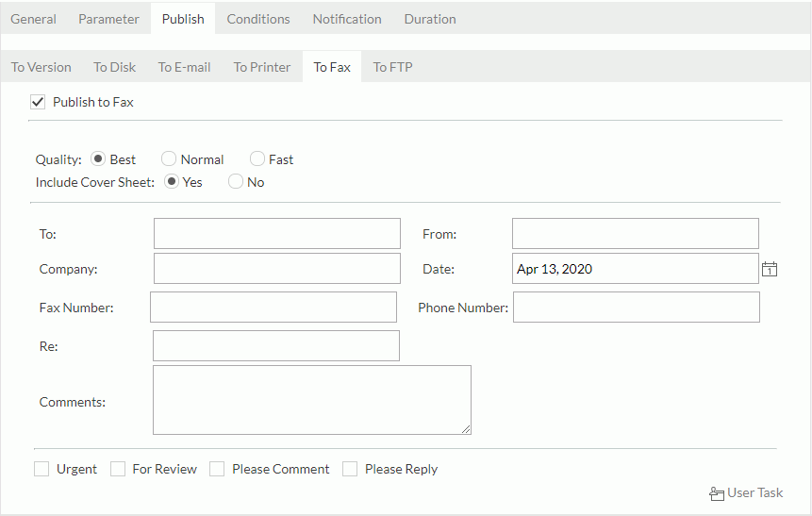The image size is (812, 516).
Task: Go to the Notification tab
Action: 347,19
